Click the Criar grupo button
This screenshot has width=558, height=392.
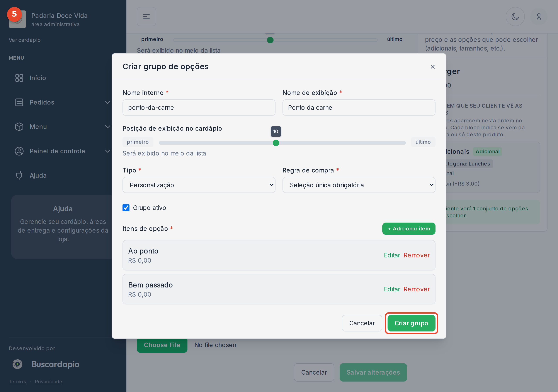pyautogui.click(x=411, y=323)
